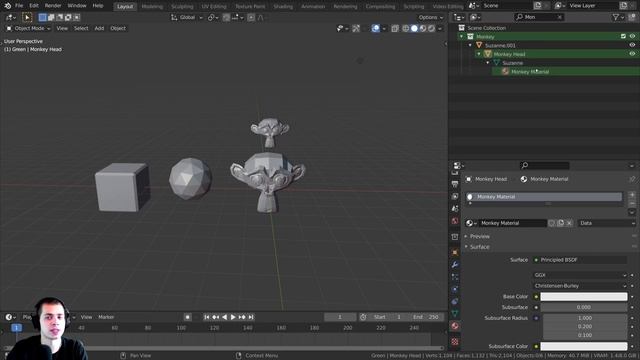Open the viewport Add menu
The height and width of the screenshot is (360, 640).
(99, 28)
